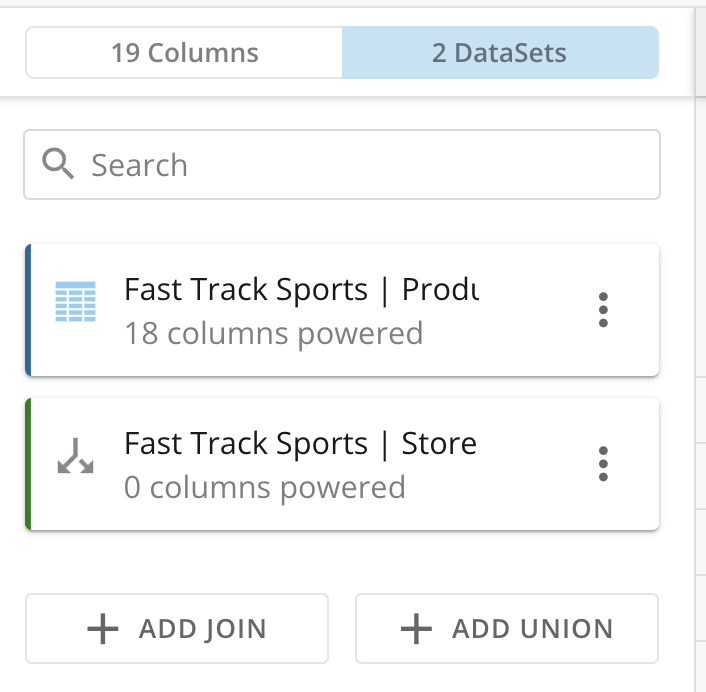Open three-dot menu for Store dataset
Image resolution: width=706 pixels, height=692 pixels.
point(602,464)
